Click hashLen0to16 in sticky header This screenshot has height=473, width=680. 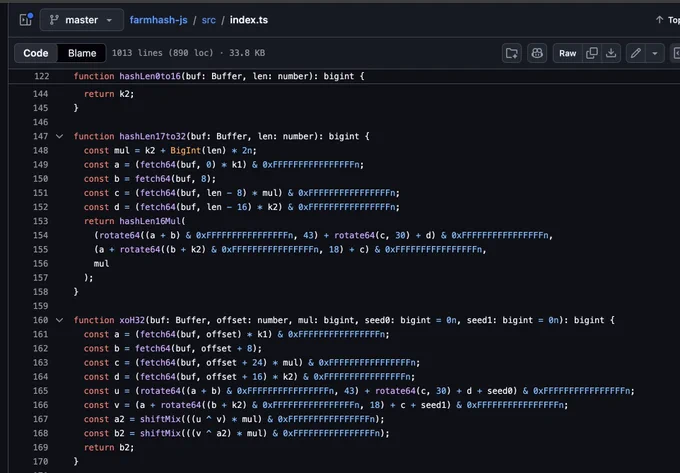[150, 76]
